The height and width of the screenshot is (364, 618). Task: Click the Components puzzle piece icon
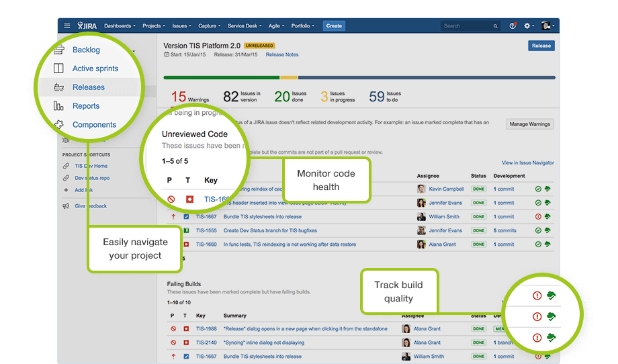[59, 124]
